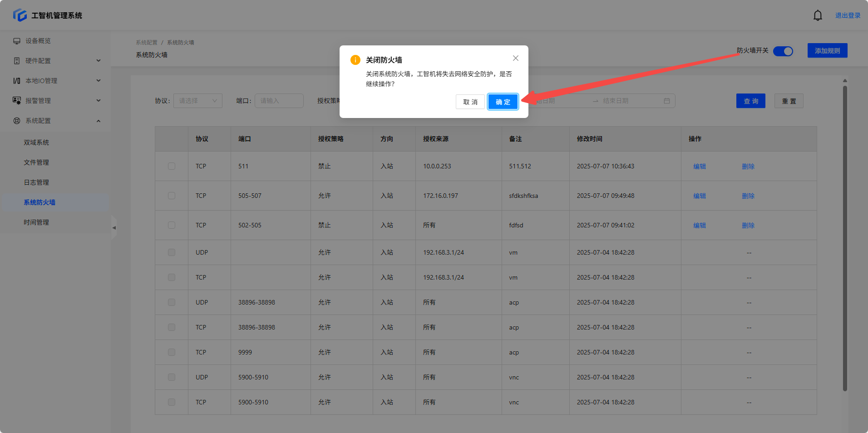Click the 硬件配置 sidebar icon
Viewport: 868px width, 433px height.
point(17,61)
